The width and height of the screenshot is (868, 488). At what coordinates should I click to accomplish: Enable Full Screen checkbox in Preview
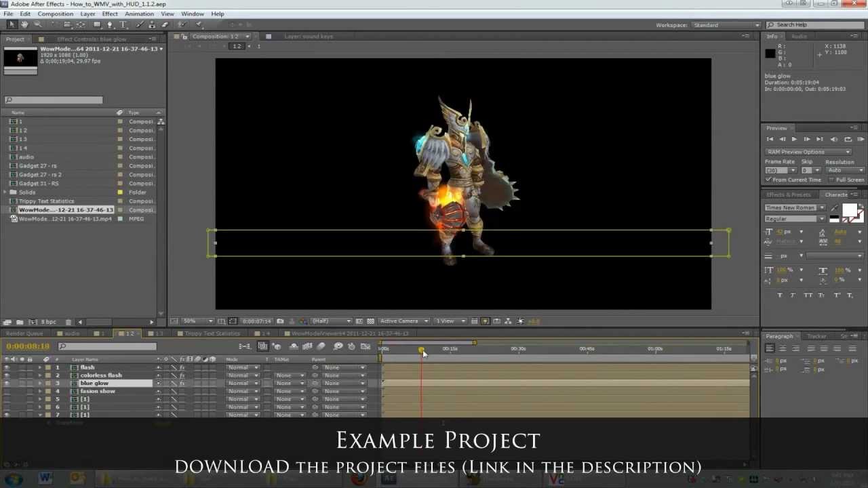(x=832, y=180)
